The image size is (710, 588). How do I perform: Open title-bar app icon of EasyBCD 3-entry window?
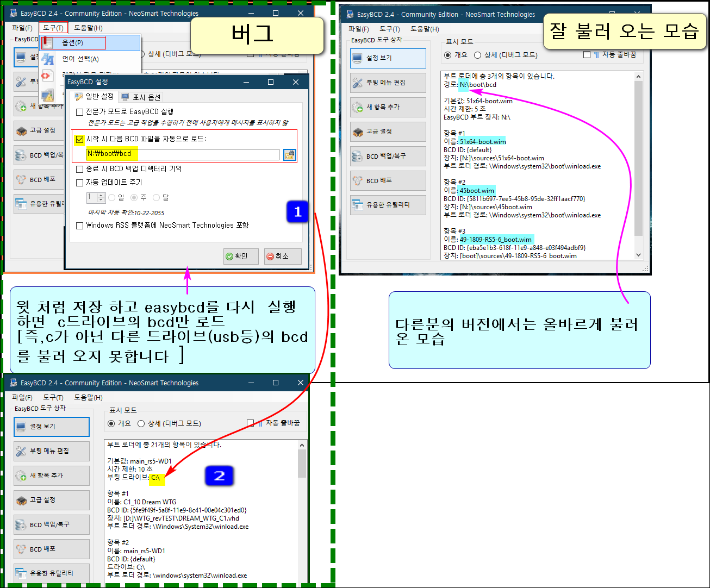pyautogui.click(x=350, y=14)
